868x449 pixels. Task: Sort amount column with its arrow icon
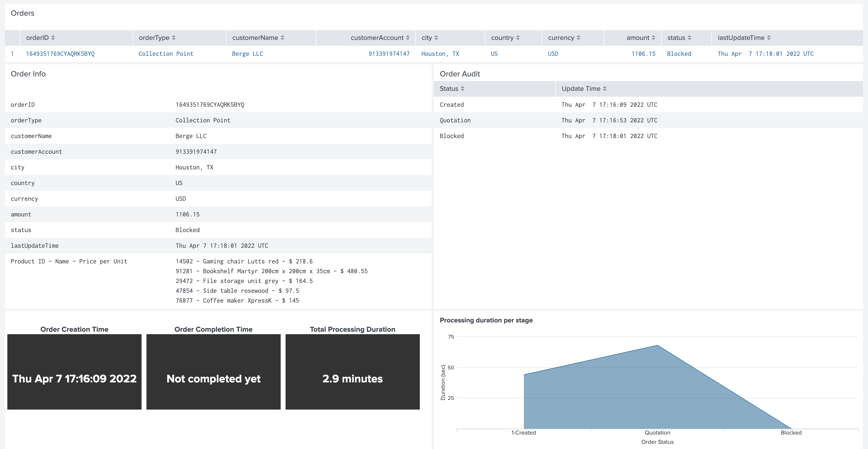point(654,38)
